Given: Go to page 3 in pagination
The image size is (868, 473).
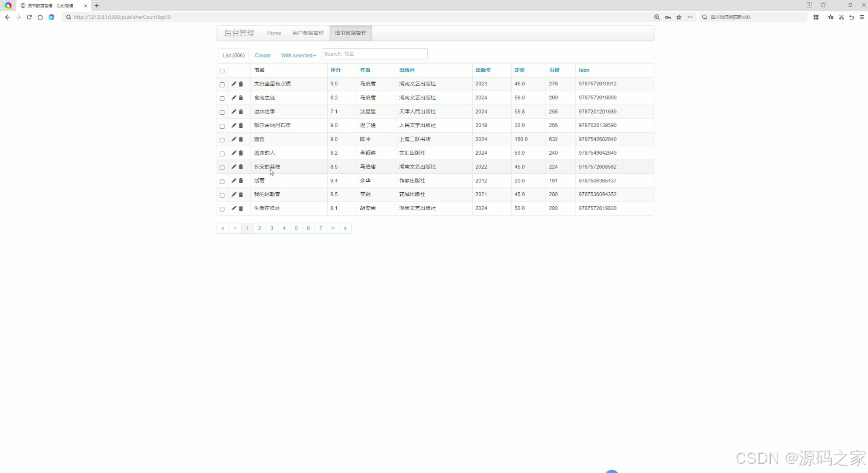Looking at the screenshot, I should click(x=272, y=228).
